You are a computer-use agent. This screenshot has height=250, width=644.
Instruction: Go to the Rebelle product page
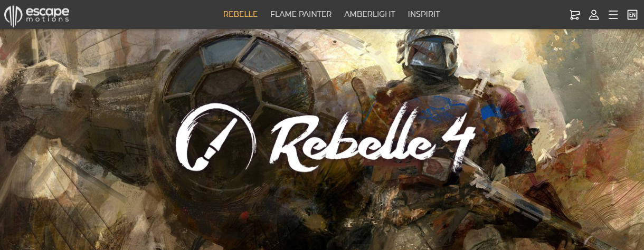click(x=240, y=14)
